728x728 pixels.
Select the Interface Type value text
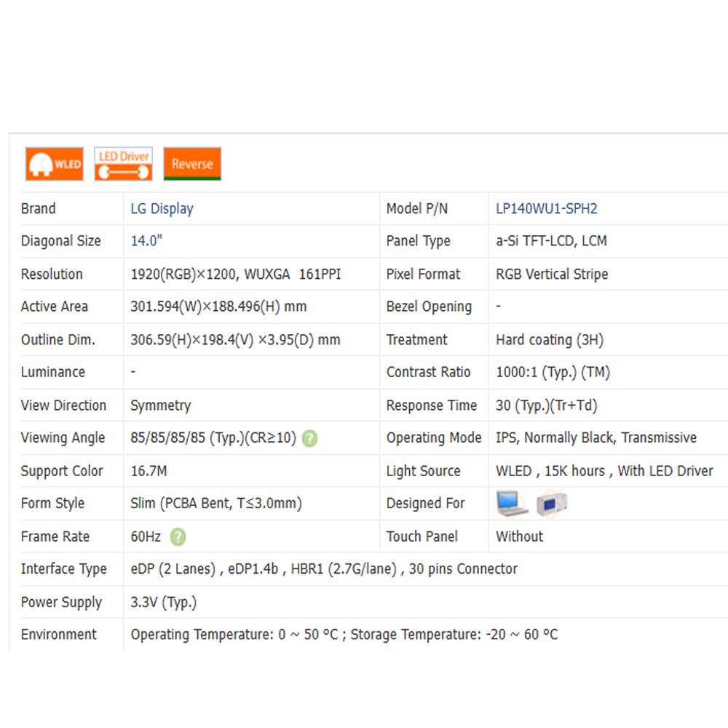tap(324, 569)
